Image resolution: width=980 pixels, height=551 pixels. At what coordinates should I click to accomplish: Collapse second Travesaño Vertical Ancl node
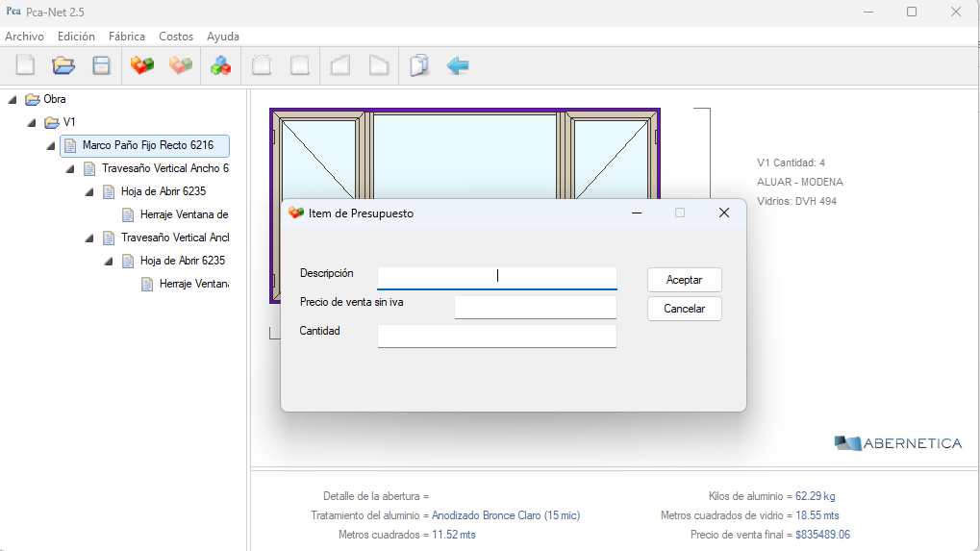(x=90, y=238)
